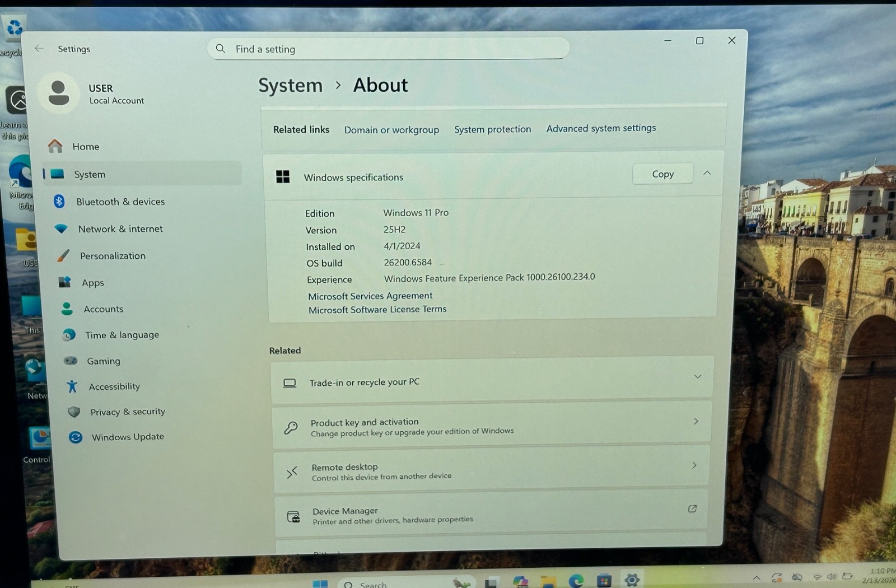Open Microsoft Store from the taskbar
Screen dimensions: 896x588
604,581
